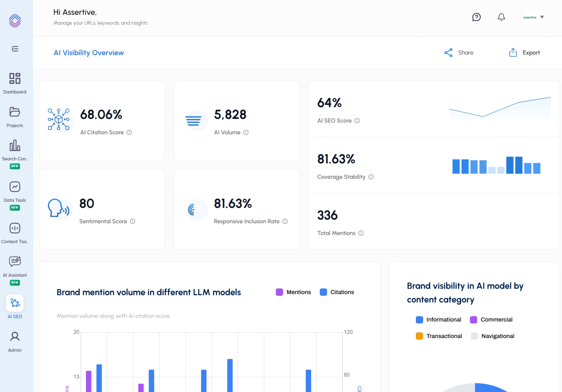The height and width of the screenshot is (392, 562).
Task: Click the 5,828 AI Volume value
Action: (230, 114)
